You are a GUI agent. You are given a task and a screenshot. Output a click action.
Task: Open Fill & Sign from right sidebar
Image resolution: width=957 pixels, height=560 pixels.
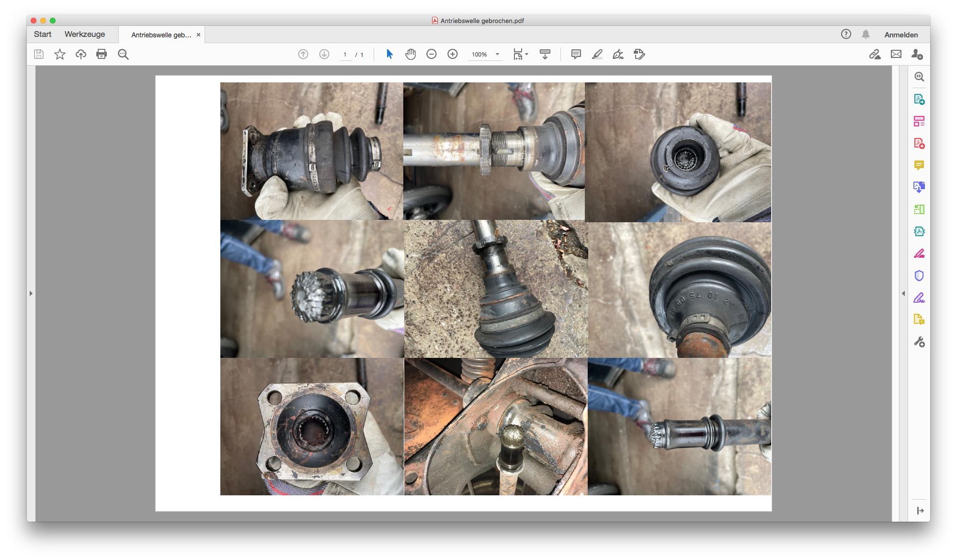point(919,298)
